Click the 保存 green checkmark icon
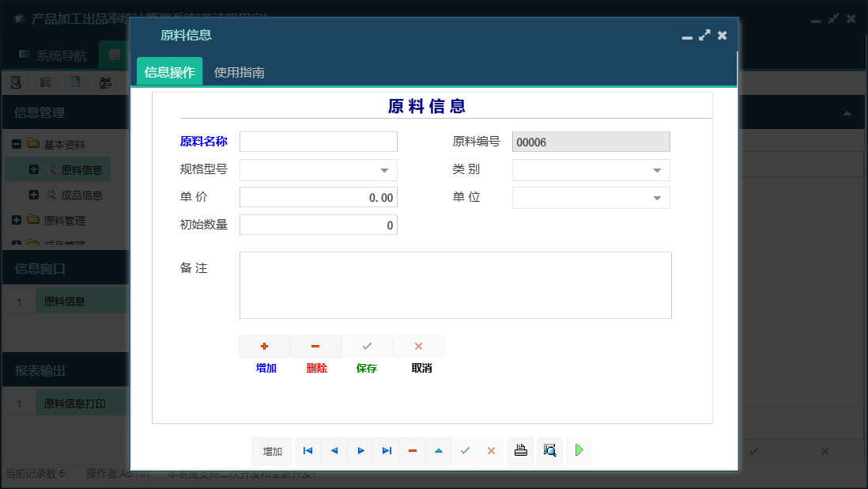This screenshot has height=489, width=868. (x=366, y=346)
